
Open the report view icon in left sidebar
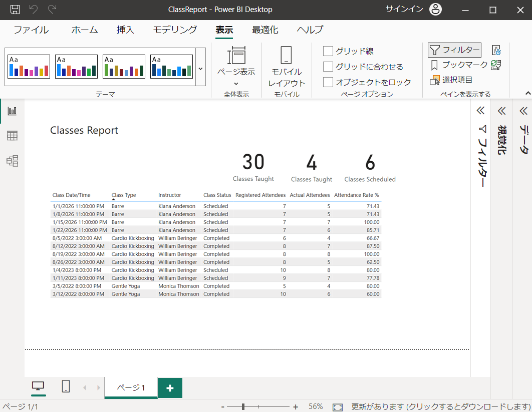coord(12,111)
